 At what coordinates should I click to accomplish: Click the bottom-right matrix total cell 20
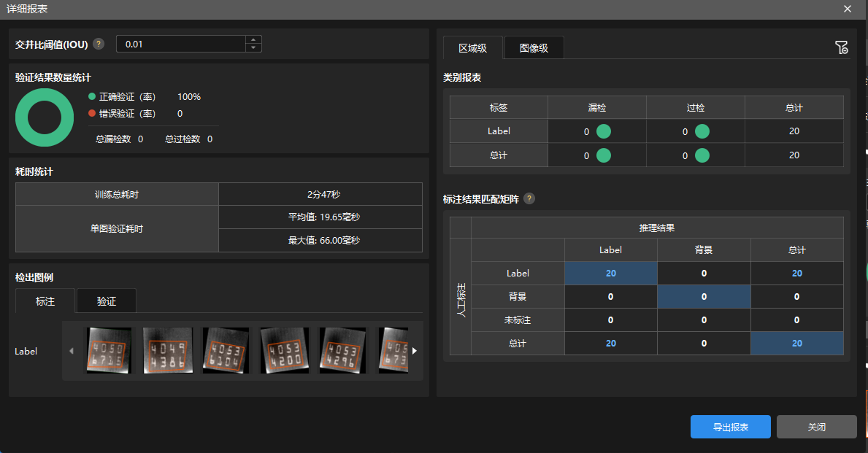[796, 343]
